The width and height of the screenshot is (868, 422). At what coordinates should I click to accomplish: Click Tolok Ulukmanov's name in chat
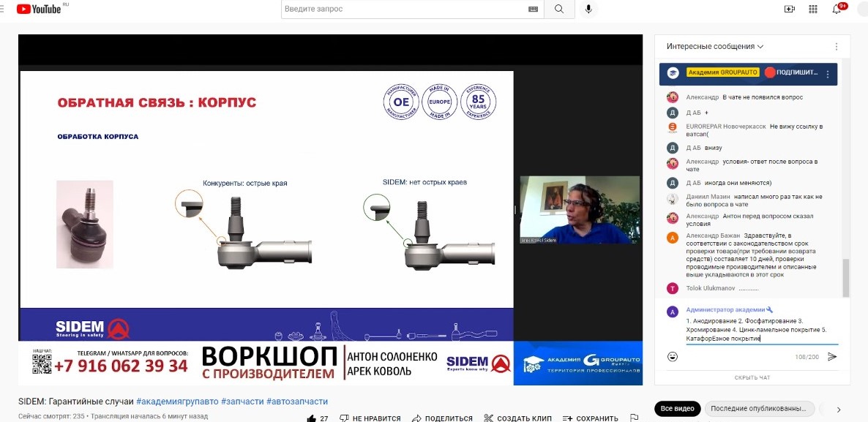coord(709,288)
